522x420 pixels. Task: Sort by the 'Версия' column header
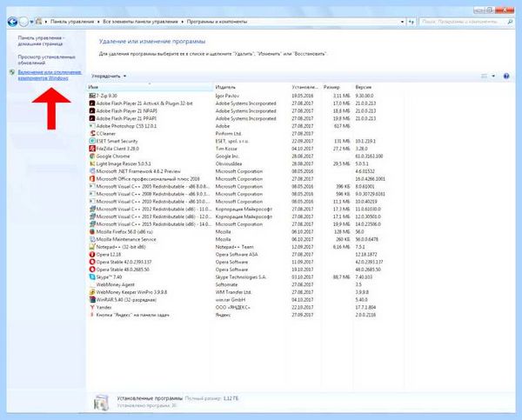tap(378, 87)
